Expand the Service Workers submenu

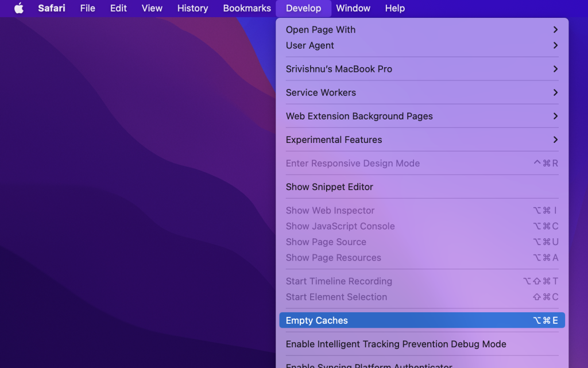pyautogui.click(x=422, y=92)
